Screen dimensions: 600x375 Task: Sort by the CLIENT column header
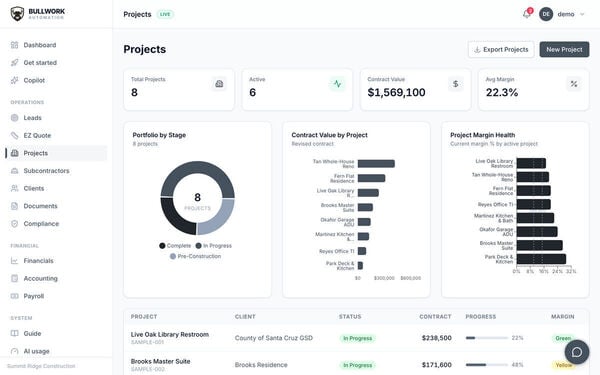click(x=245, y=317)
